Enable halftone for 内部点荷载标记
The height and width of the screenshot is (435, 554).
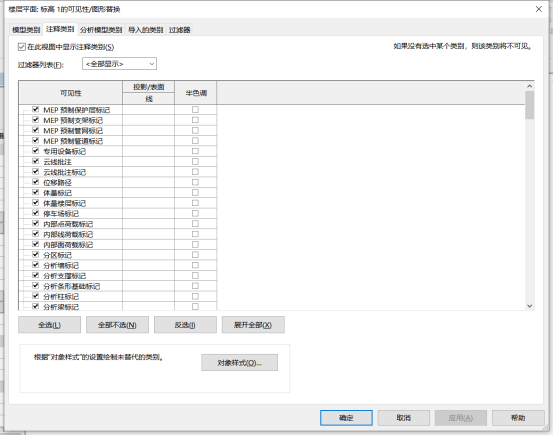pyautogui.click(x=195, y=223)
